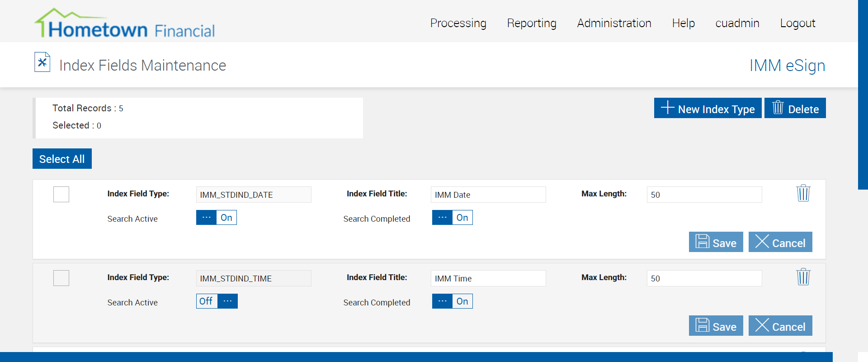Edit the IMM Date title field
868x362 pixels.
coord(488,195)
